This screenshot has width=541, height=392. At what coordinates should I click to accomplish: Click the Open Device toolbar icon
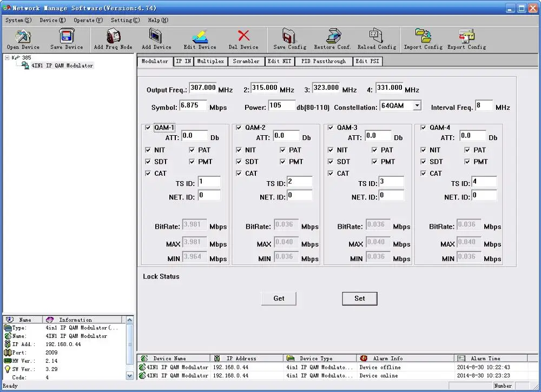point(23,37)
